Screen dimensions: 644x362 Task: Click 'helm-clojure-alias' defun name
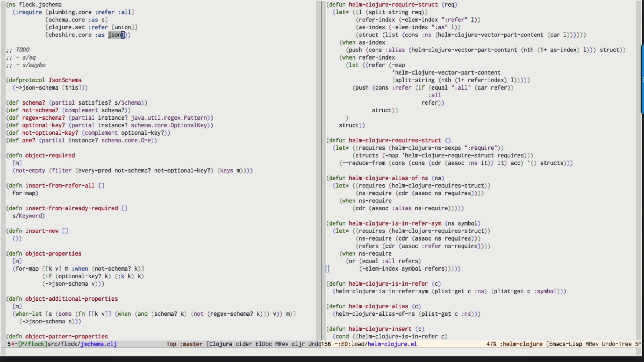coord(378,306)
